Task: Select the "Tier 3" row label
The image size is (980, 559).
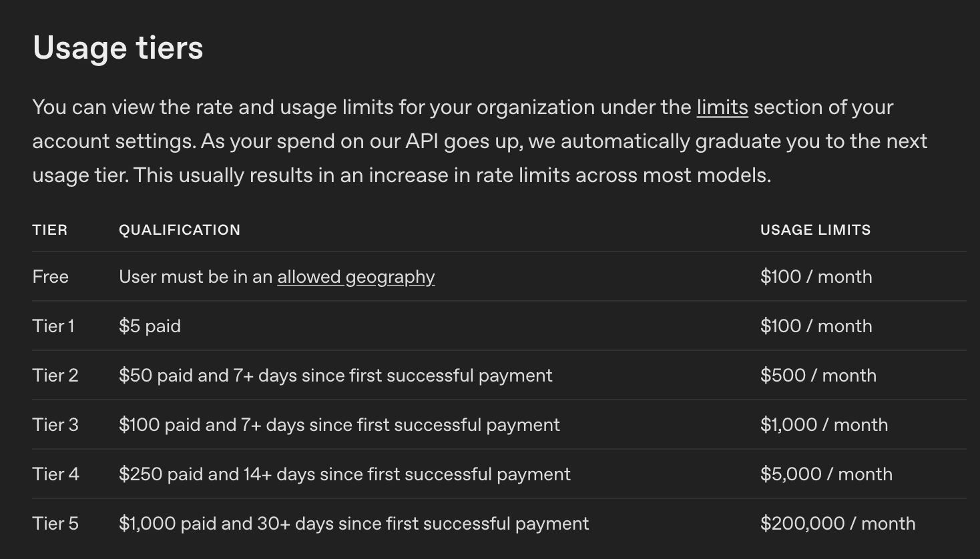Action: coord(55,425)
